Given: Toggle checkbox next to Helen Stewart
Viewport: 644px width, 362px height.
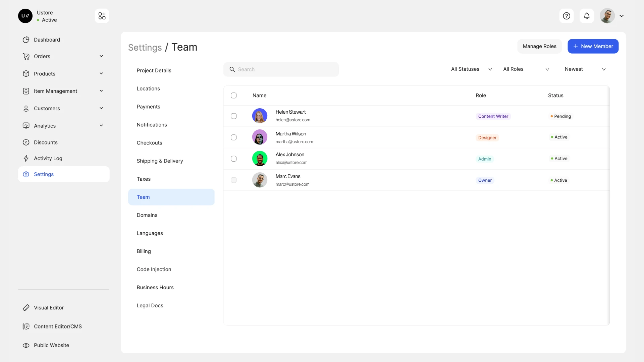Looking at the screenshot, I should point(233,116).
